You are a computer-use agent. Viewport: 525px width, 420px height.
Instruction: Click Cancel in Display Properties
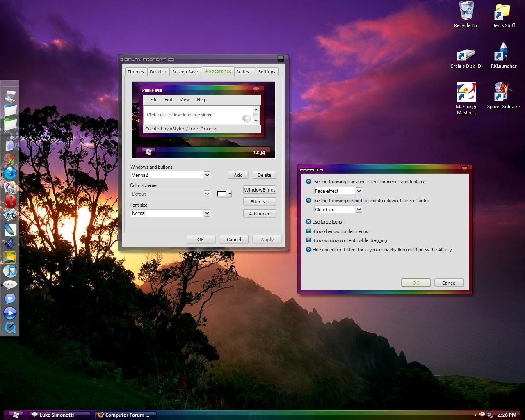tap(234, 240)
